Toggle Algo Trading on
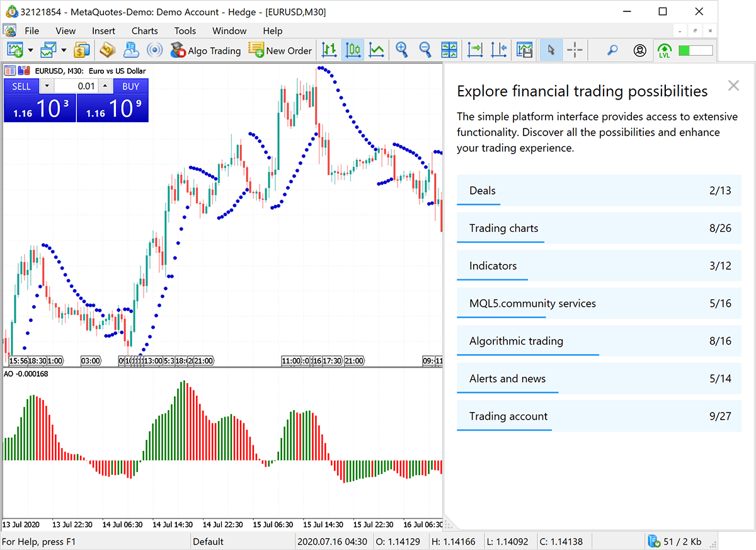This screenshot has width=756, height=550. click(x=205, y=50)
